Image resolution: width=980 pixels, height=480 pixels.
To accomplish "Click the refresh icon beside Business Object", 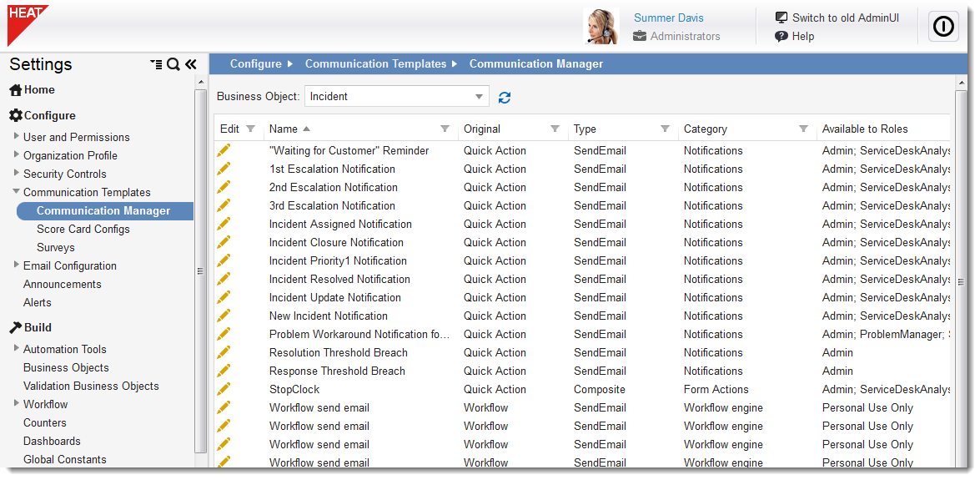I will 505,97.
